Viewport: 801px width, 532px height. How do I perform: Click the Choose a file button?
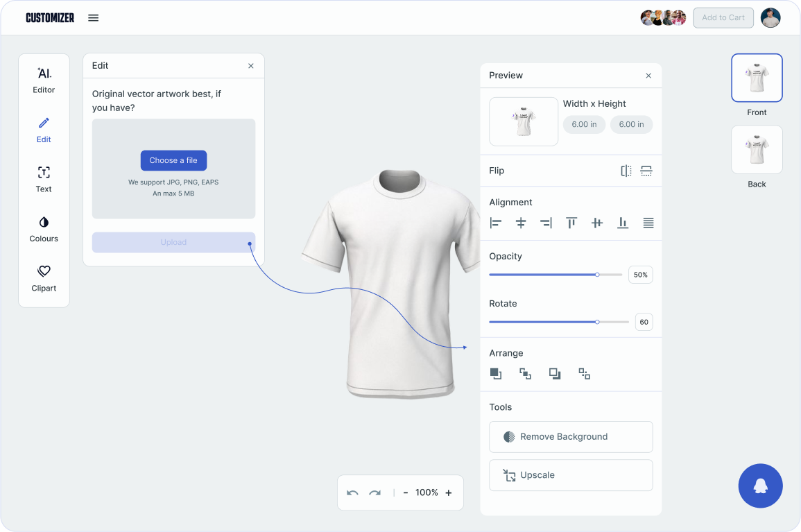[x=173, y=160]
